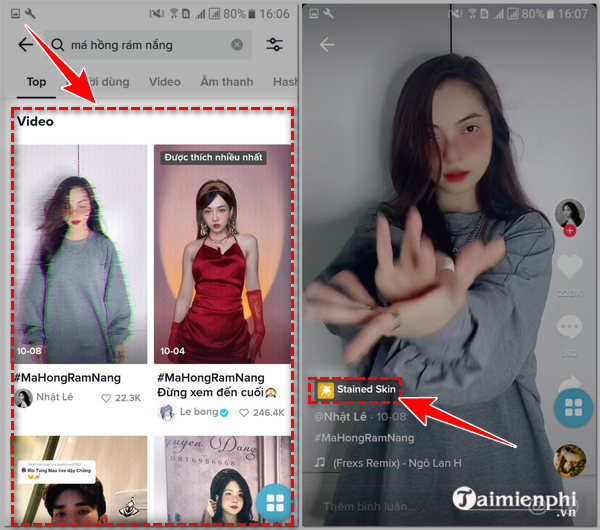Open the '(Frexs Remix) - Ngô Lan H' sound title
Viewport: 600px width, 530px height.
pyautogui.click(x=397, y=463)
